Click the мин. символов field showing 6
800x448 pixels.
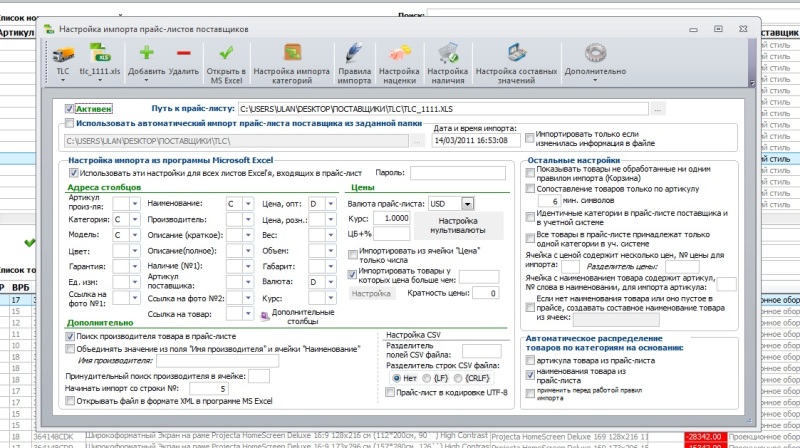549,201
